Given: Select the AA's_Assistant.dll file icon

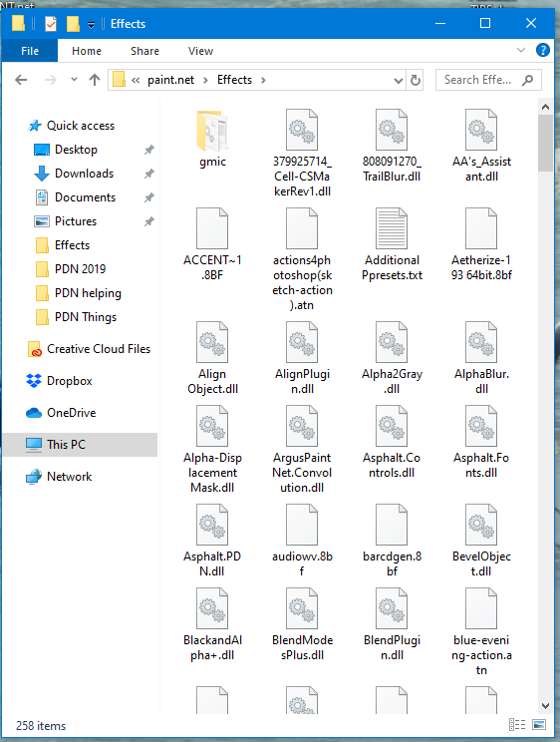Looking at the screenshot, I should 481,130.
